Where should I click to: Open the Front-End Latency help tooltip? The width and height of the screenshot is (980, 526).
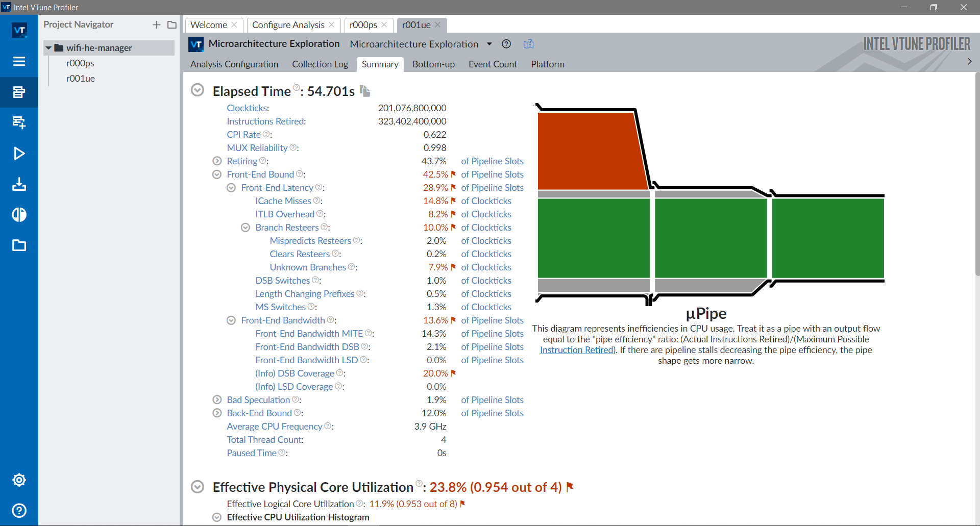click(x=319, y=187)
